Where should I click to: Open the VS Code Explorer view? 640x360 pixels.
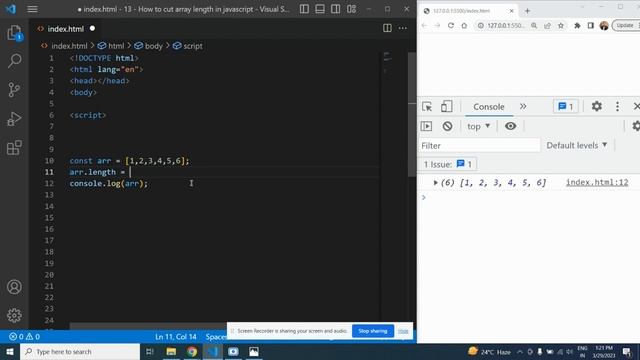point(14,33)
